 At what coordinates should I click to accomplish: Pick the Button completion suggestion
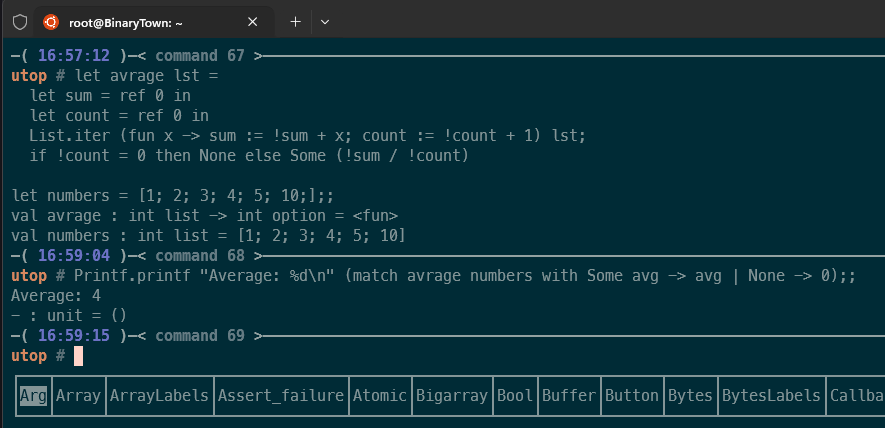pyautogui.click(x=632, y=396)
